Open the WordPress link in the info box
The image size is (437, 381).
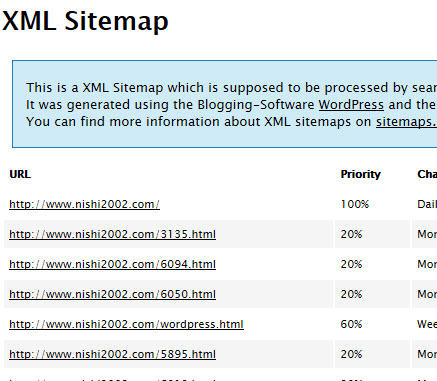coord(351,105)
